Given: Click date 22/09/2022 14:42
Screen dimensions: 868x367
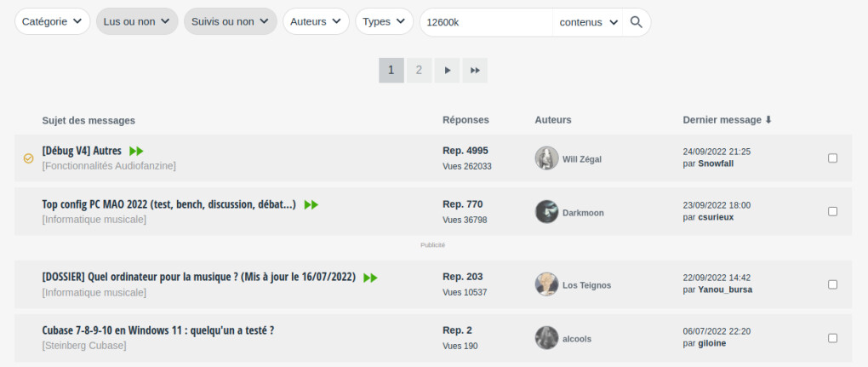Looking at the screenshot, I should pos(717,278).
